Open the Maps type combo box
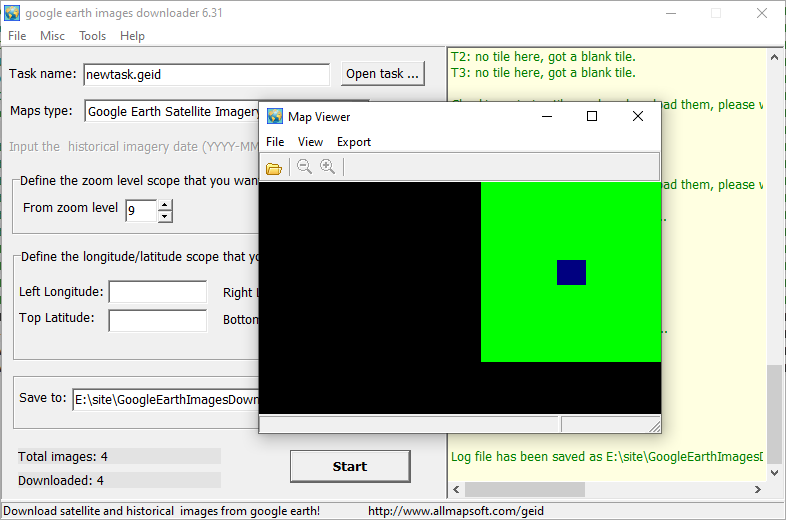786x520 pixels. point(172,111)
